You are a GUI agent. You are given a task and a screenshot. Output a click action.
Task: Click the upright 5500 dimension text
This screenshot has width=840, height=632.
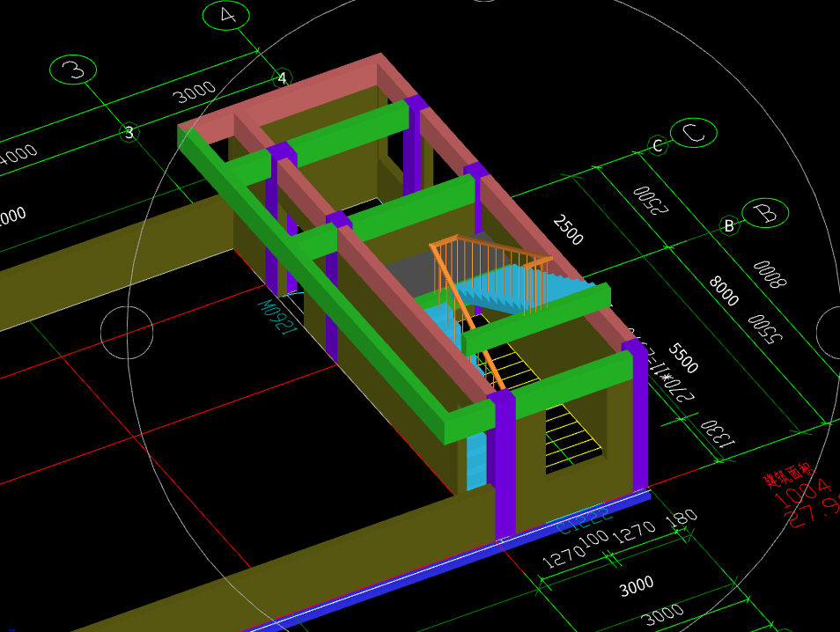(683, 358)
